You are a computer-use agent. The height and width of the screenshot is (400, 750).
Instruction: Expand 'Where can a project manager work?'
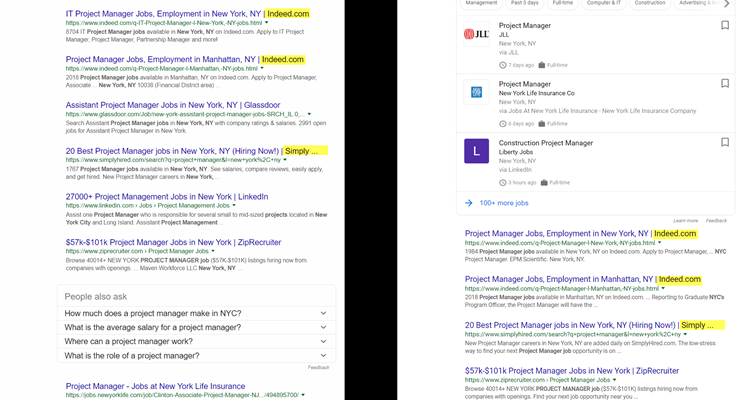(195, 341)
